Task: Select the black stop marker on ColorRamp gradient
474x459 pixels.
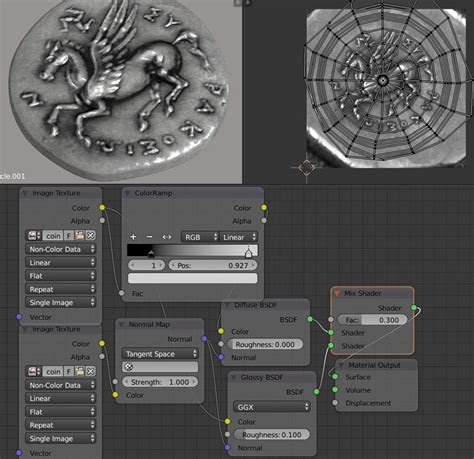Action: tap(151, 254)
